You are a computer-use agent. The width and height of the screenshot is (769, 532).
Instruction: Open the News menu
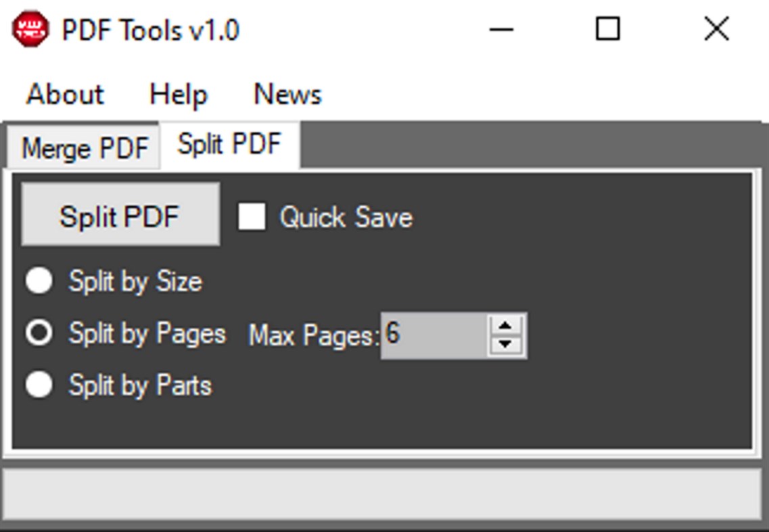click(x=287, y=94)
